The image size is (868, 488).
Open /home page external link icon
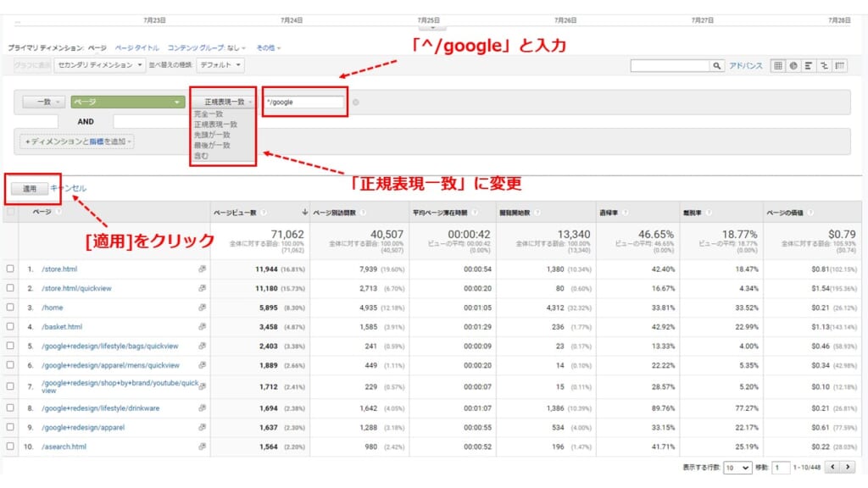click(x=202, y=308)
